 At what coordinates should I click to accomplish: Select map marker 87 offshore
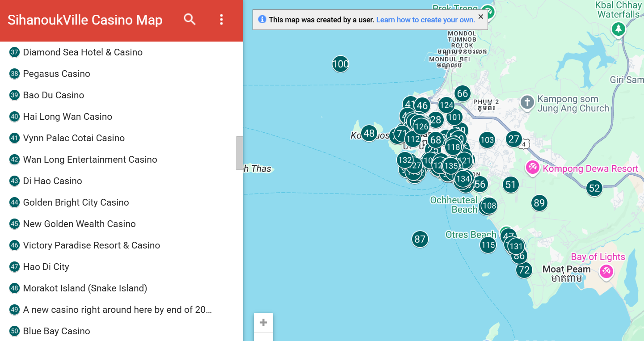(420, 239)
